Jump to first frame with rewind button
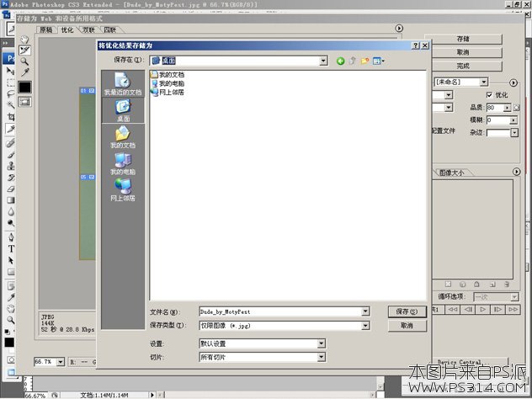 453,310
